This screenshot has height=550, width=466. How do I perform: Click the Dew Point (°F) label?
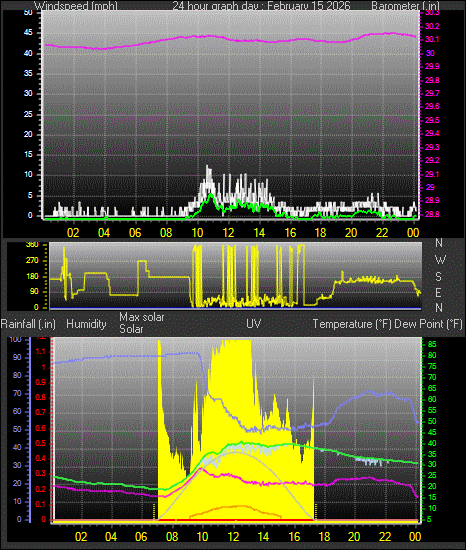click(x=428, y=324)
